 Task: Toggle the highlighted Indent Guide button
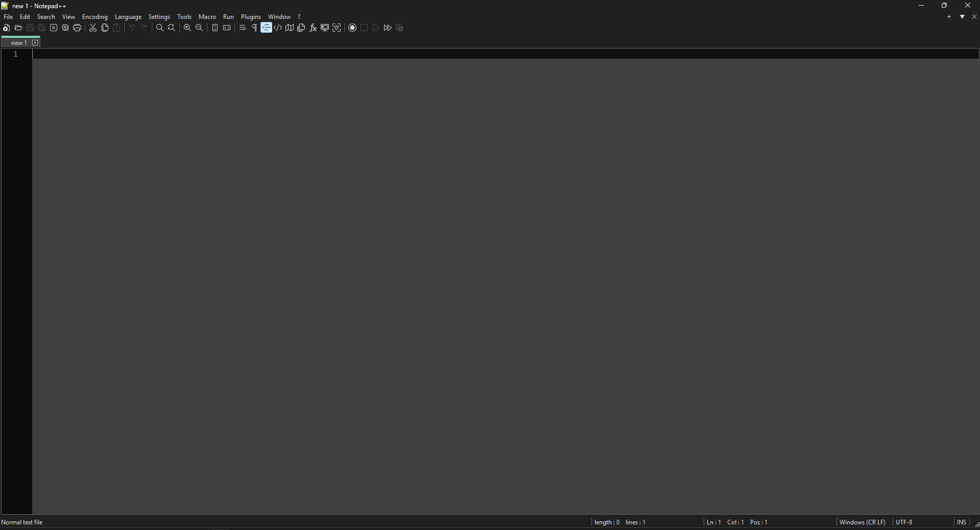coord(266,28)
